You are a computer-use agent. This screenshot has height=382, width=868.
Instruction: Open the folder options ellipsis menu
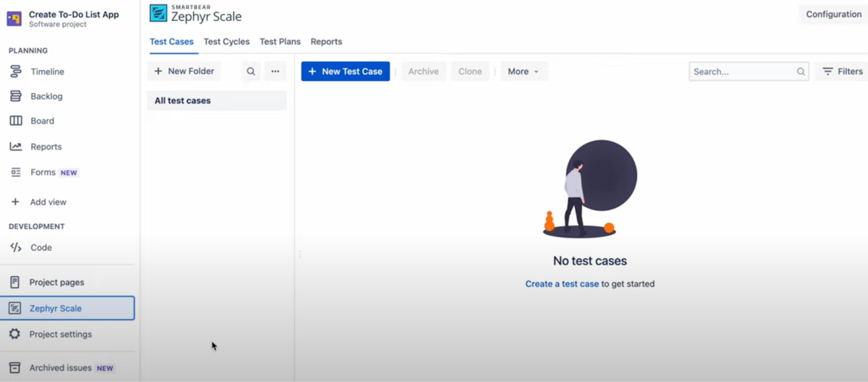click(x=275, y=71)
